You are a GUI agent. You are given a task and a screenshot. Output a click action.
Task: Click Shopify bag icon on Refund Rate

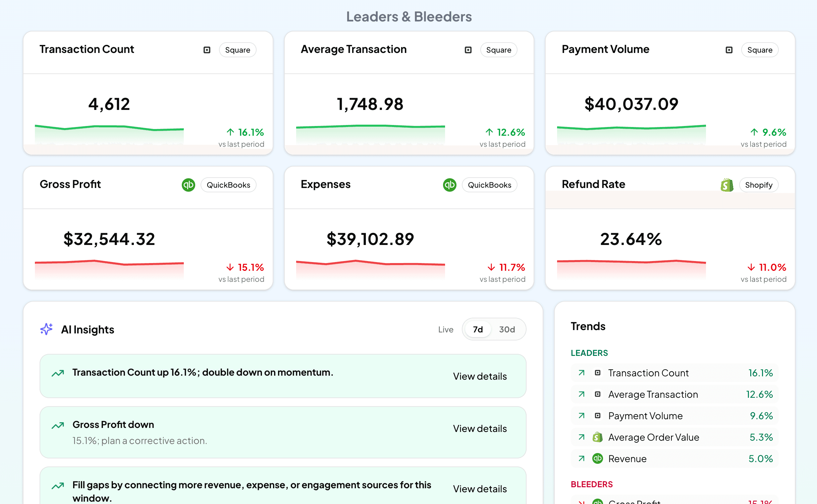tap(726, 185)
